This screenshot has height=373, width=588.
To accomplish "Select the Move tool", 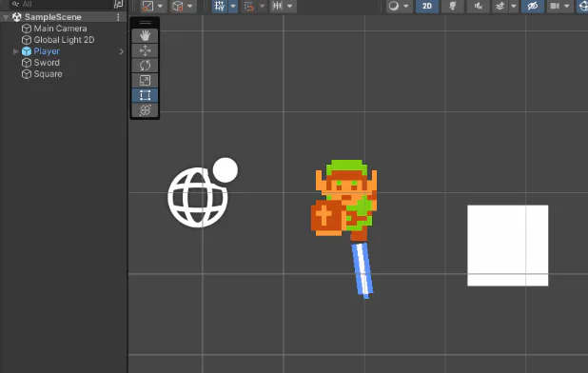I will pos(146,50).
